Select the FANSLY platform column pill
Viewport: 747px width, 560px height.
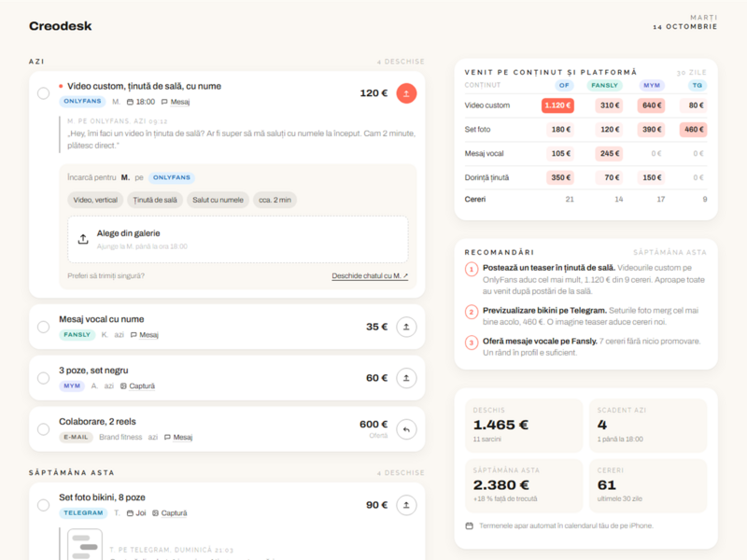(x=604, y=85)
